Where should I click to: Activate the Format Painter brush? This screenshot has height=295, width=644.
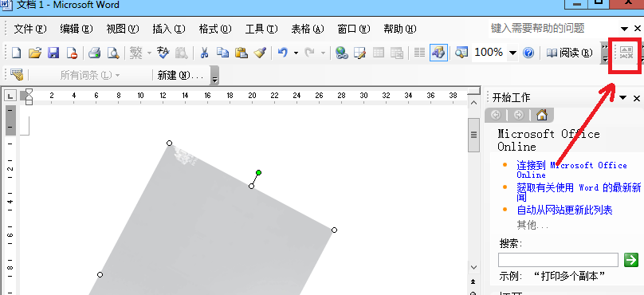click(260, 53)
